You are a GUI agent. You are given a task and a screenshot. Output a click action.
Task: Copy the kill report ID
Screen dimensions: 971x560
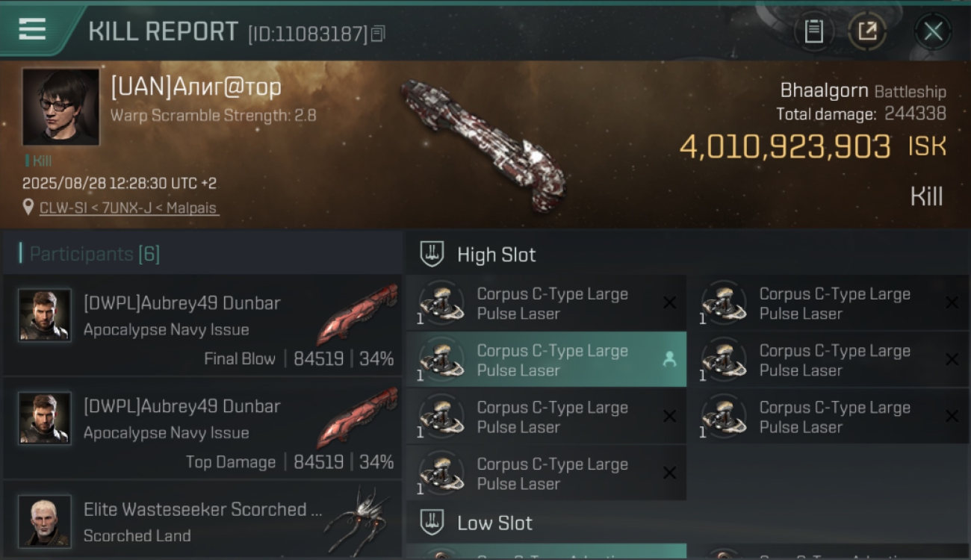[x=378, y=34]
